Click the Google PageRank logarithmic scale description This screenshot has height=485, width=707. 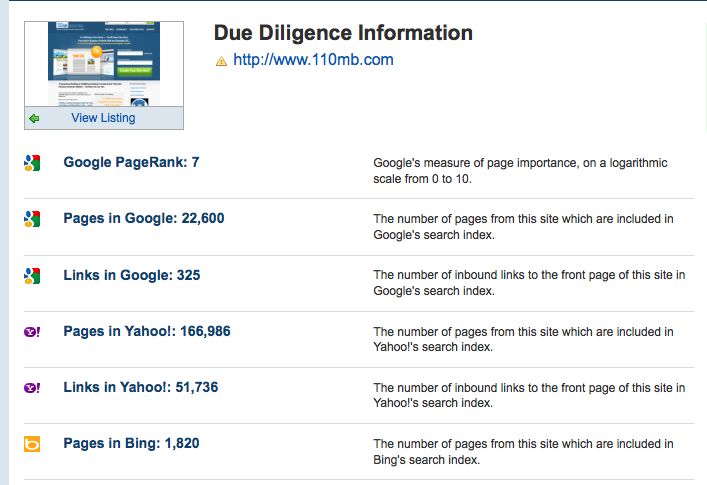(520, 171)
